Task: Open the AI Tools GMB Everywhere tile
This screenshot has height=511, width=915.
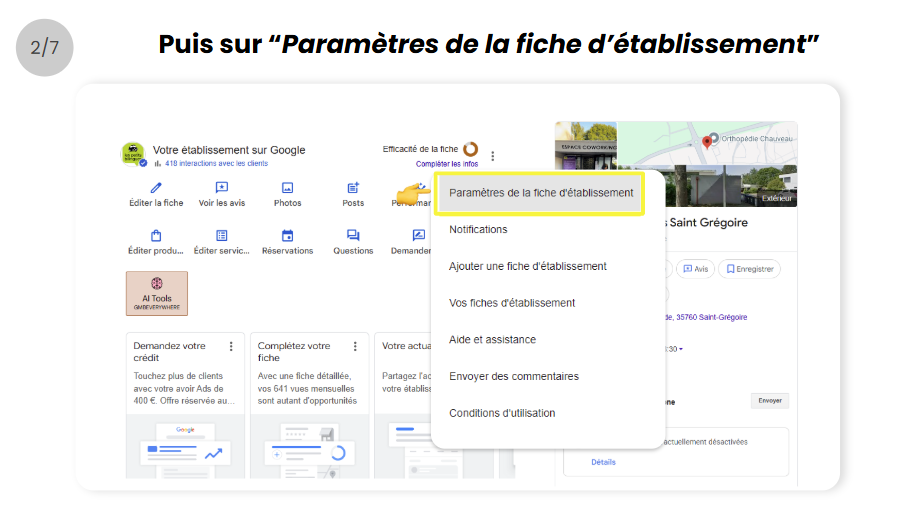Action: (x=157, y=293)
